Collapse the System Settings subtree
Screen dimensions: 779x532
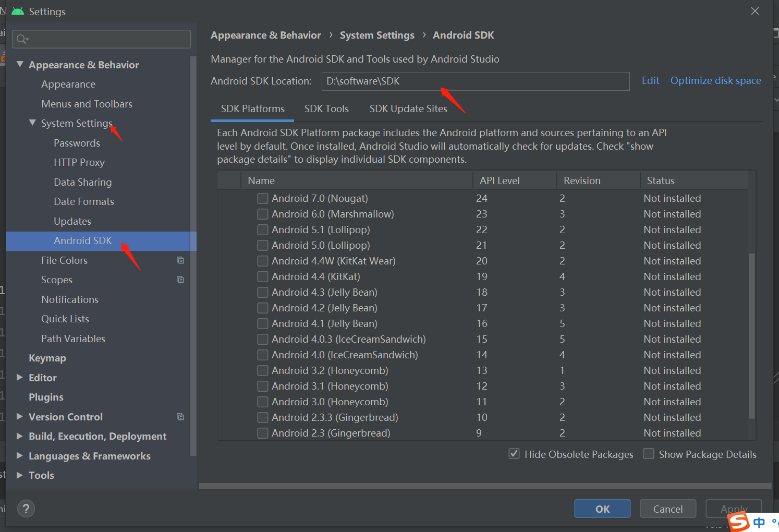[32, 123]
